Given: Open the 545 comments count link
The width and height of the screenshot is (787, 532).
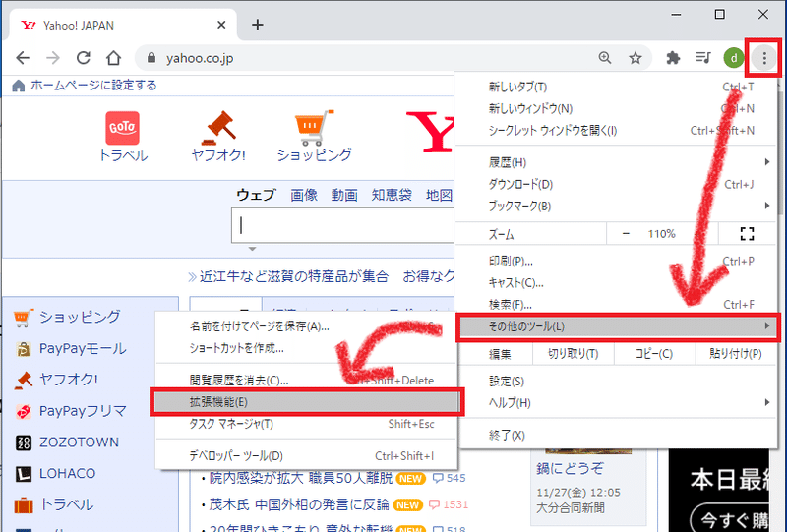Looking at the screenshot, I should click(450, 478).
